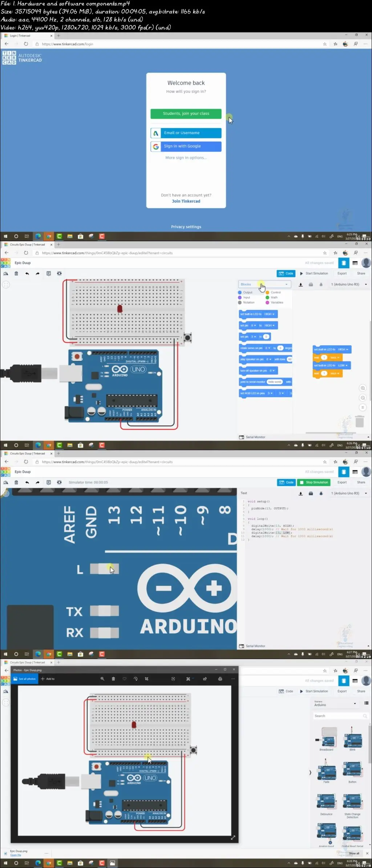Select the Control block category
The width and height of the screenshot is (372, 868).
click(273, 292)
